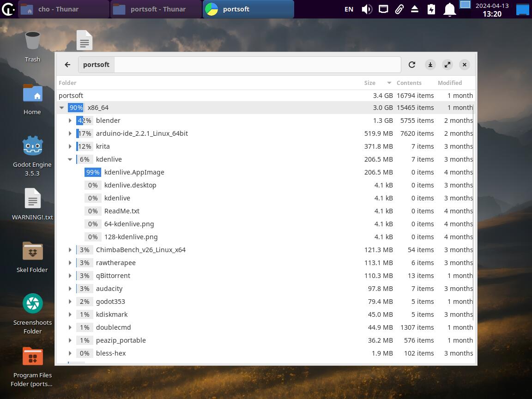Click the portsoft path breadcrumb
This screenshot has width=532, height=399.
pos(96,65)
